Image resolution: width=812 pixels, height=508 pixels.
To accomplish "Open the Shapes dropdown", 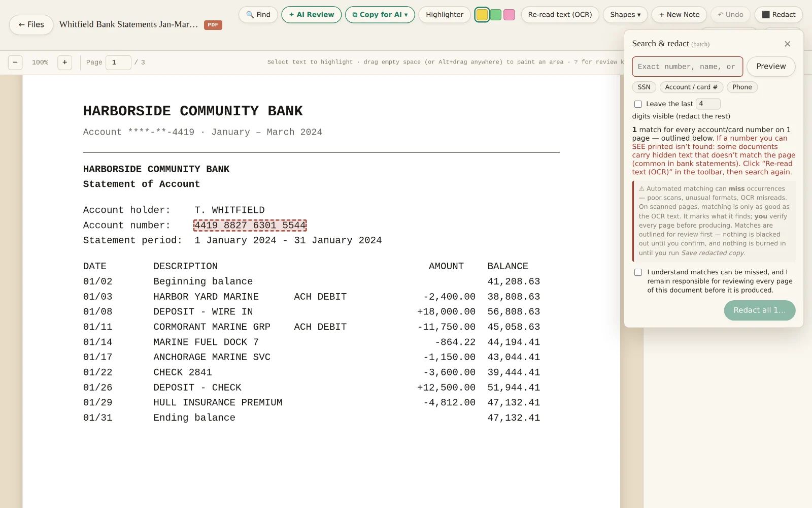I will (x=625, y=15).
